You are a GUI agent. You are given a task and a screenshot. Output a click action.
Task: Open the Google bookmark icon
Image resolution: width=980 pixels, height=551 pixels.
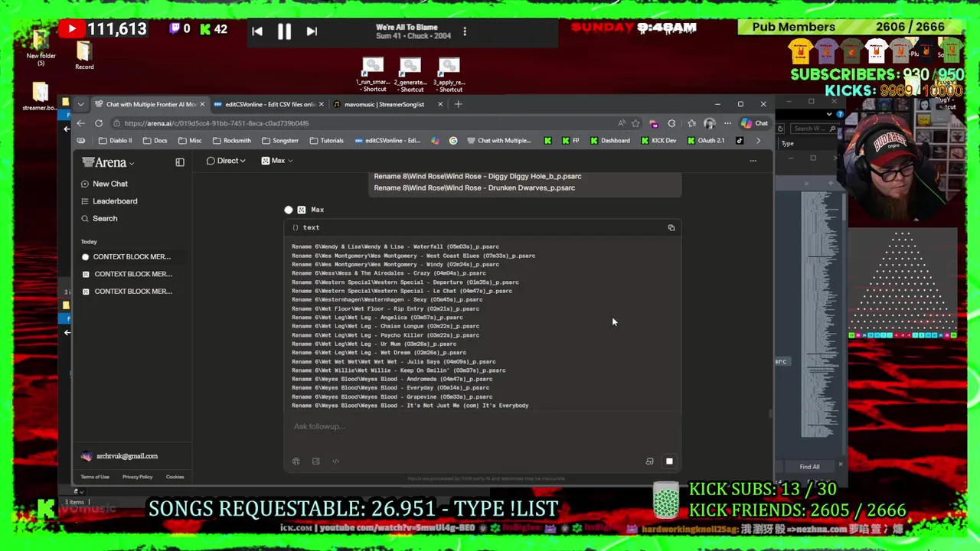[453, 141]
